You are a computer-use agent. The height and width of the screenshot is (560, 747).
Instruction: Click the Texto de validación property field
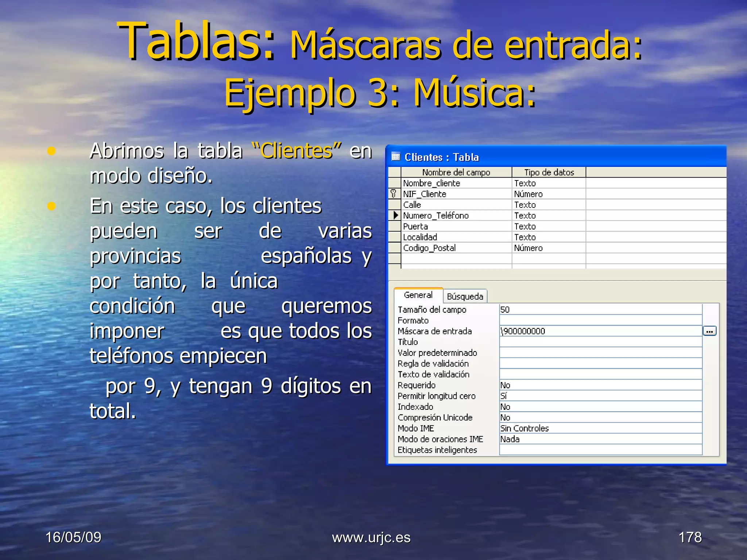[x=601, y=374]
